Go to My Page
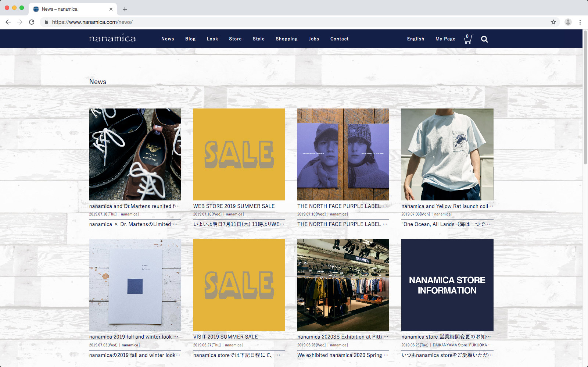 pos(445,39)
